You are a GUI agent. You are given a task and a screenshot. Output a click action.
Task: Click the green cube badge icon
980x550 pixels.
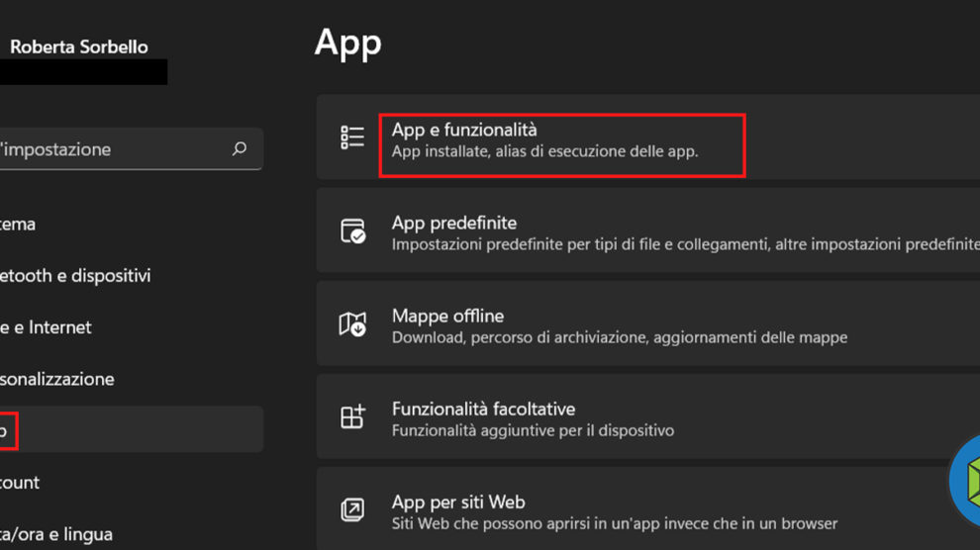(966, 483)
